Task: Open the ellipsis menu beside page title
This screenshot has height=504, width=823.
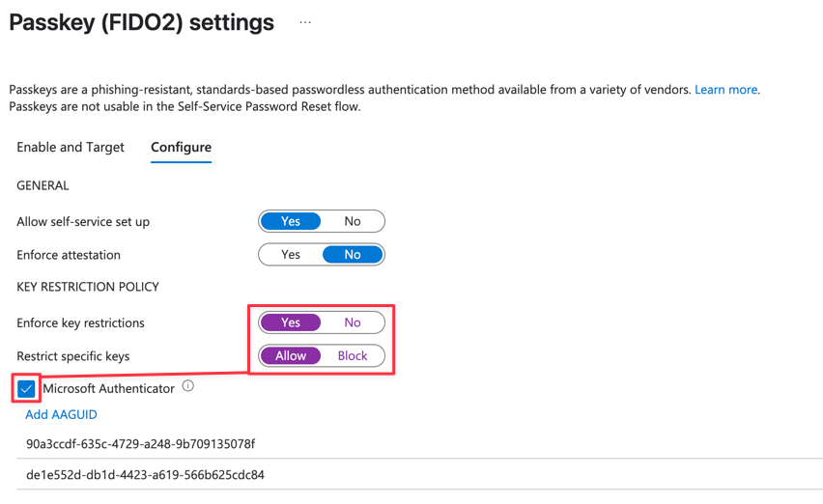Action: click(x=305, y=22)
